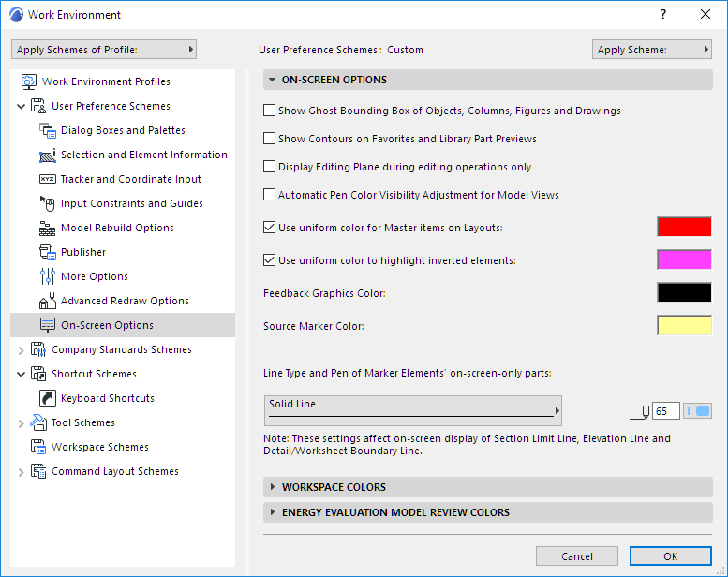This screenshot has height=577, width=728.
Task: Open the Apply Schemes of Profile dropdown
Action: (104, 50)
